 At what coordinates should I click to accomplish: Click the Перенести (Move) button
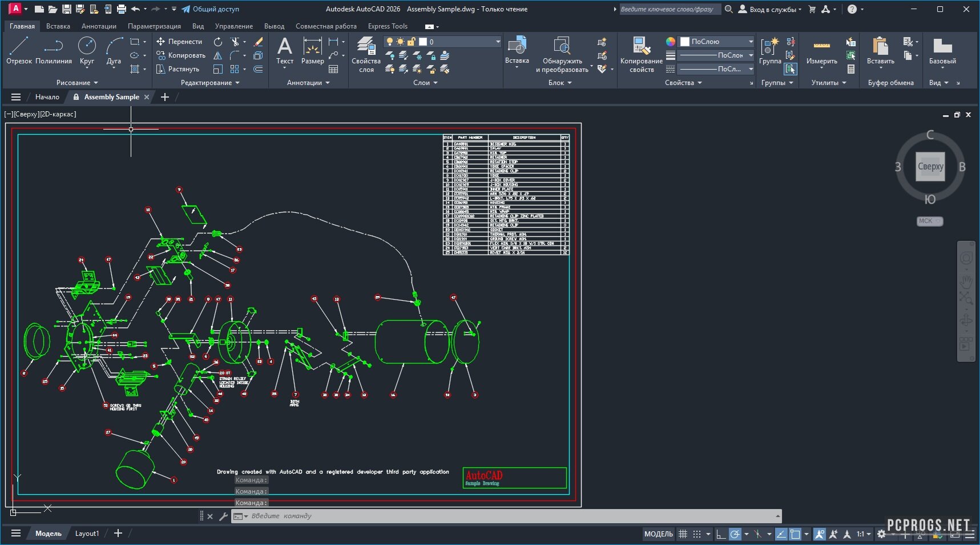pos(179,42)
